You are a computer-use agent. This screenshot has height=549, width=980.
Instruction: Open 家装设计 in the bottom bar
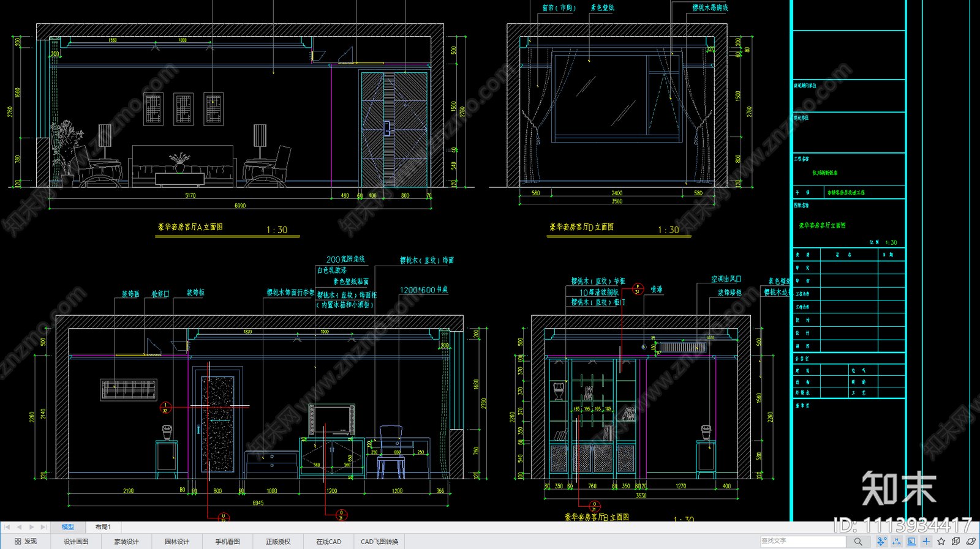(x=126, y=542)
